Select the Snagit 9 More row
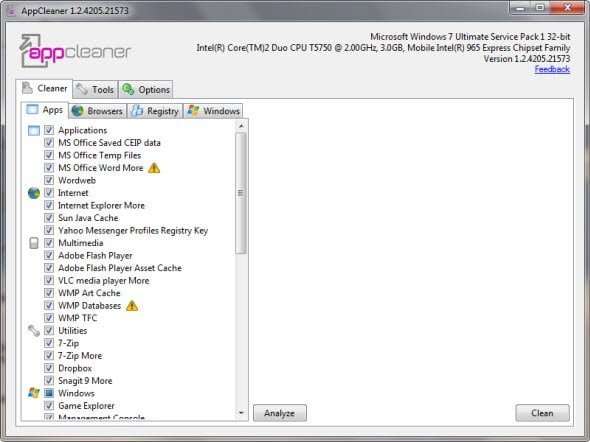590x442 pixels. coord(85,381)
